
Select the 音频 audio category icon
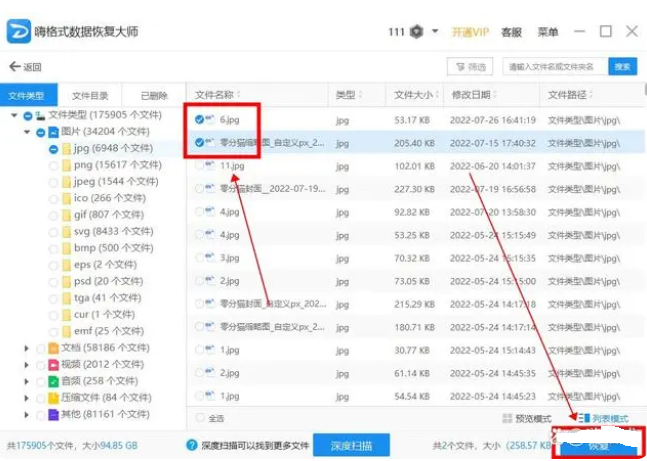53,381
